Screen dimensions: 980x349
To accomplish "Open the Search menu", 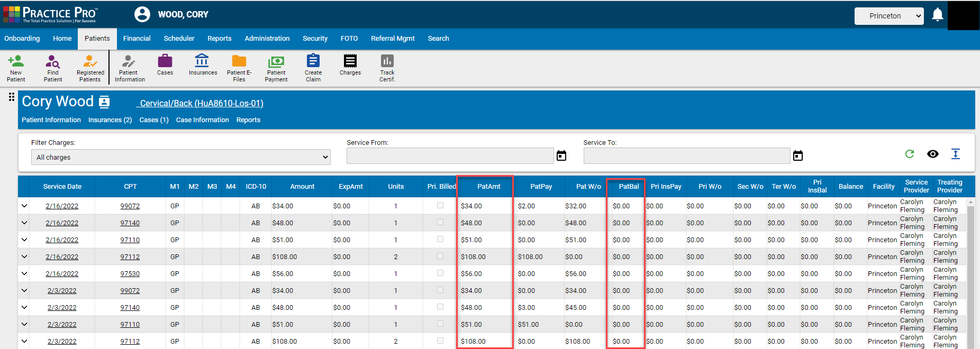I will pyautogui.click(x=438, y=39).
